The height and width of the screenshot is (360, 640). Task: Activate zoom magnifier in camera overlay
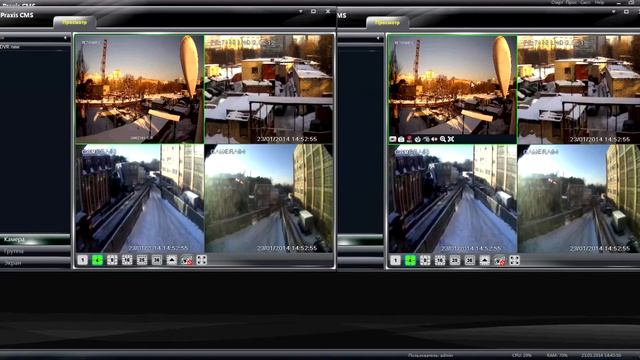[x=443, y=139]
